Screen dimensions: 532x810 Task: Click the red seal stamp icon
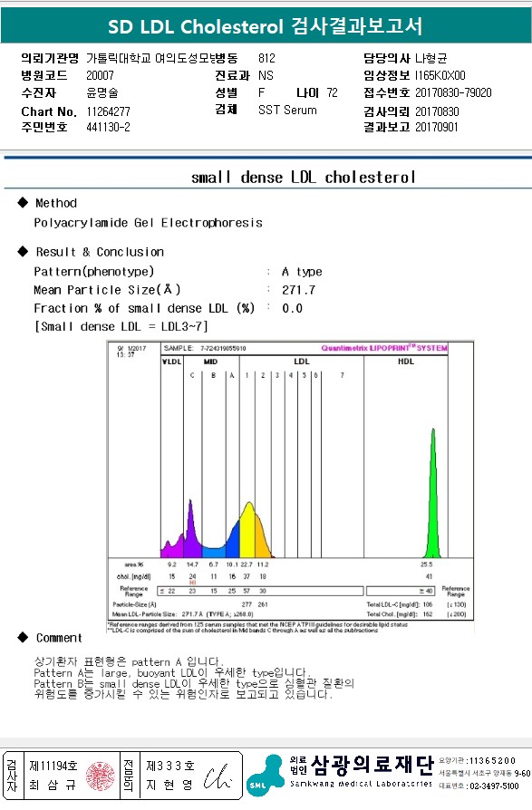point(101,776)
